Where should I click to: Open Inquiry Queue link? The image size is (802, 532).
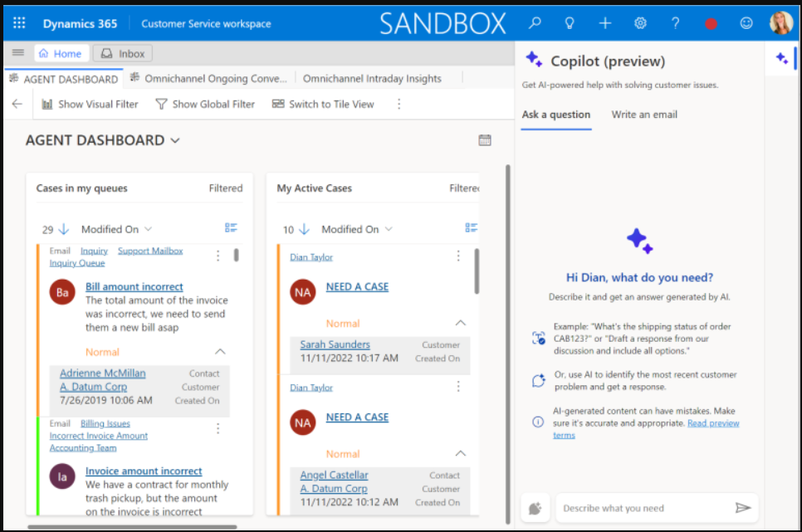pos(77,263)
